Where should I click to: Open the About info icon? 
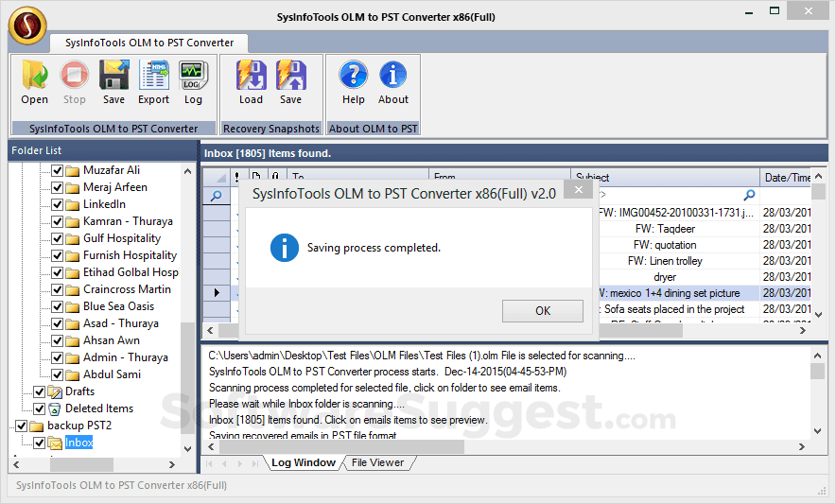click(x=393, y=76)
